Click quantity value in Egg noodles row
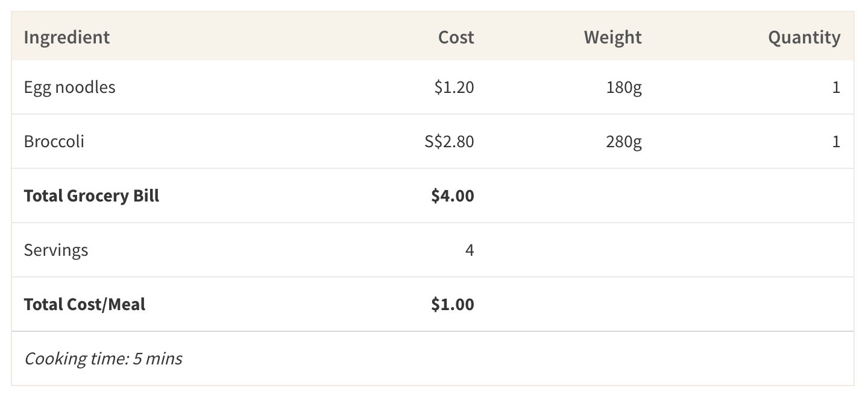 coord(835,87)
